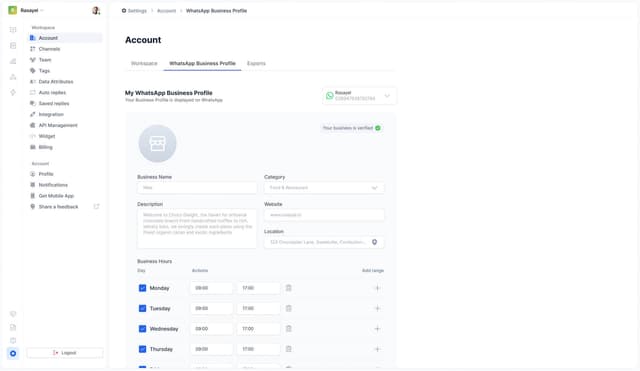This screenshot has width=640, height=371.
Task: Add a time range for Tuesday
Action: (x=377, y=309)
